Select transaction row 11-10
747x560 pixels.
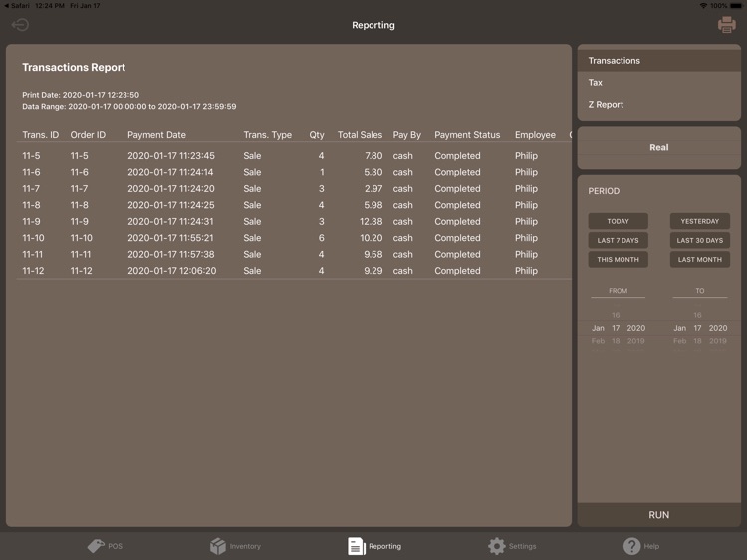coord(294,238)
